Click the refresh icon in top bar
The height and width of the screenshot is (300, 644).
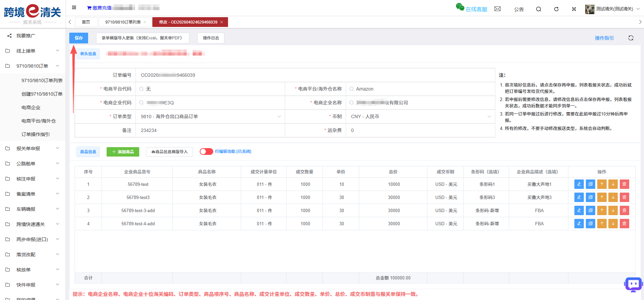pos(556,9)
